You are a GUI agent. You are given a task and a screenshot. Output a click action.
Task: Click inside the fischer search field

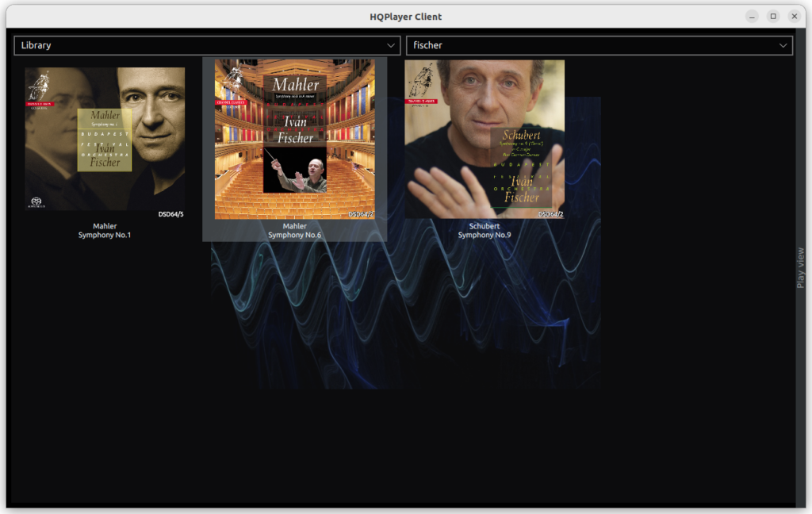click(515, 45)
